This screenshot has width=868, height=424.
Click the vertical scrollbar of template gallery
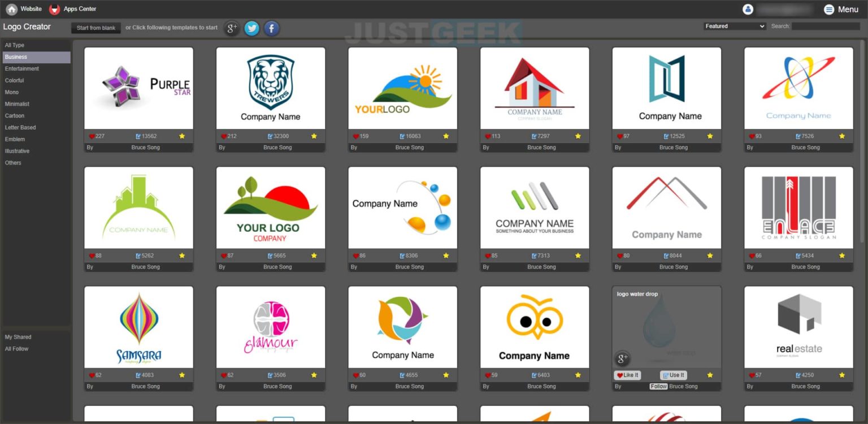pos(862,141)
